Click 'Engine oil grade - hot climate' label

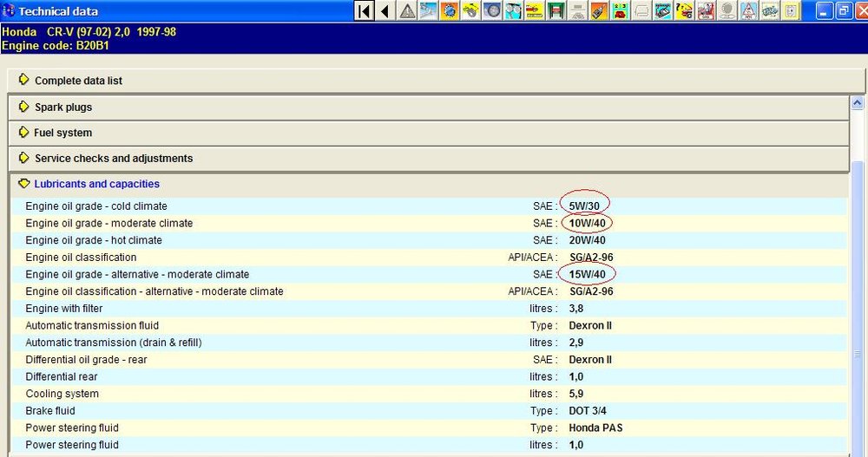(94, 240)
